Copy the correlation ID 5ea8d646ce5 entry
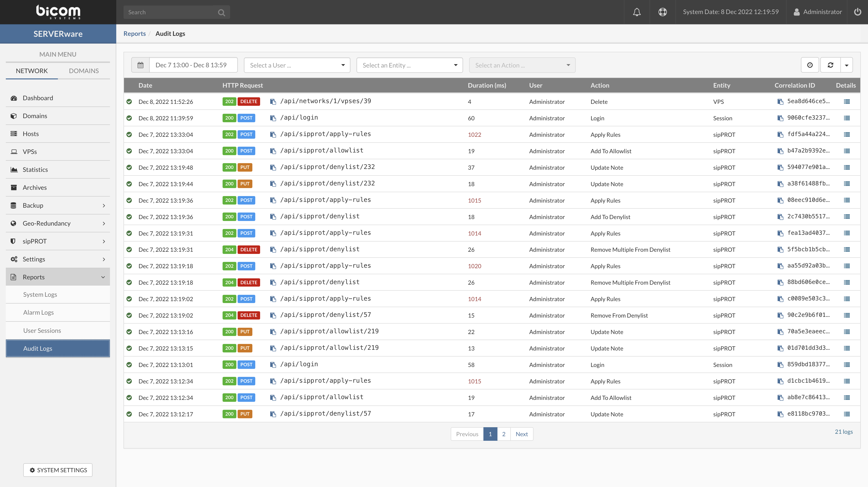Image resolution: width=868 pixels, height=487 pixels. [x=781, y=101]
